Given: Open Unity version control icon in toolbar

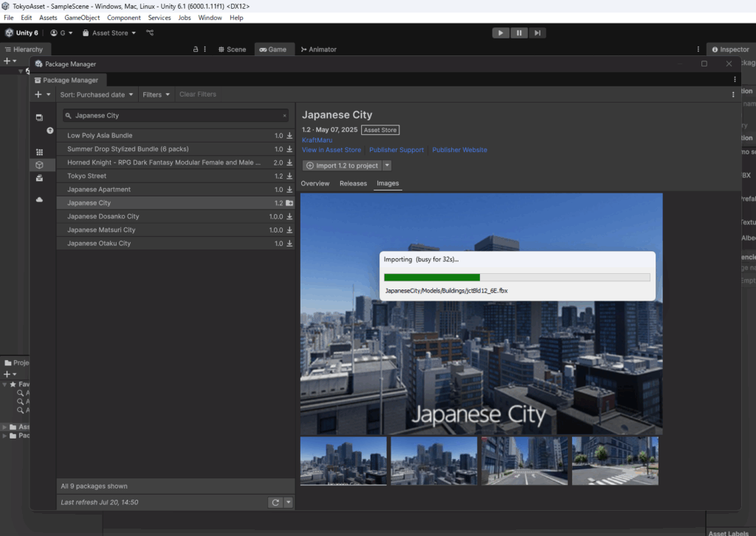Looking at the screenshot, I should (150, 32).
